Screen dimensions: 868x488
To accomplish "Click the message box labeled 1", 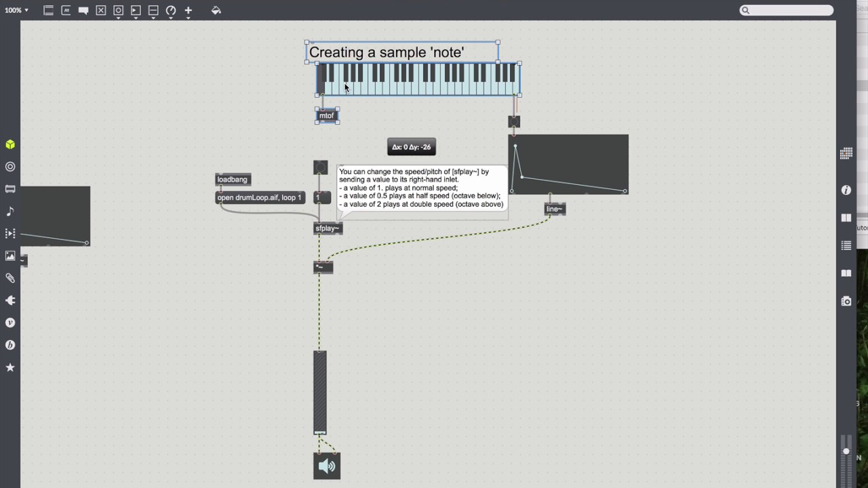I will click(x=322, y=197).
